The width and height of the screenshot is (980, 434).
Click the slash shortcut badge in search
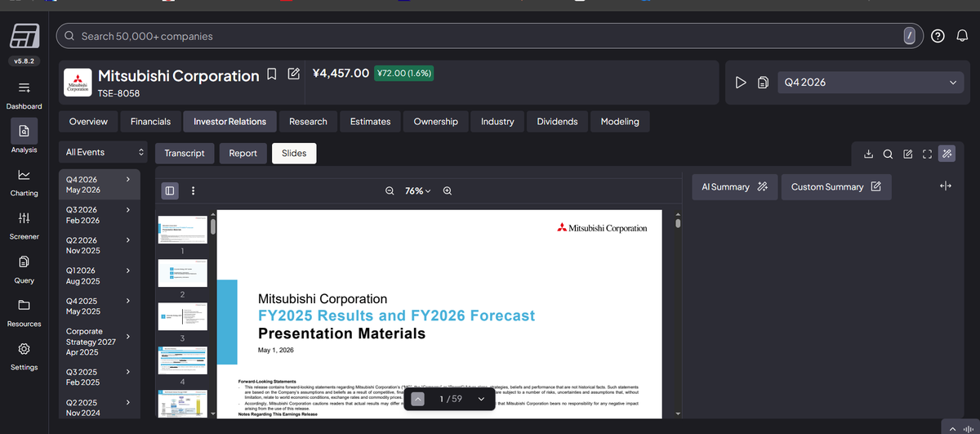coord(910,36)
